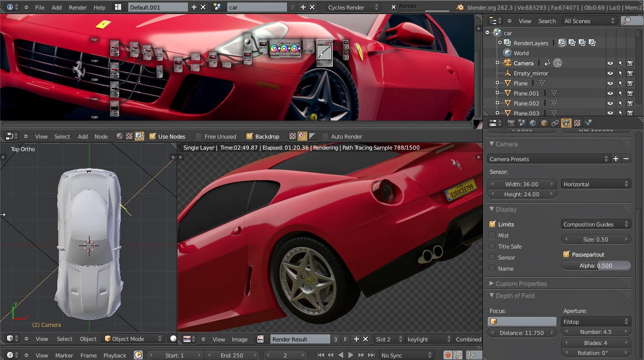Open the Texture properties checker tab
The image size is (644, 360).
point(577,123)
